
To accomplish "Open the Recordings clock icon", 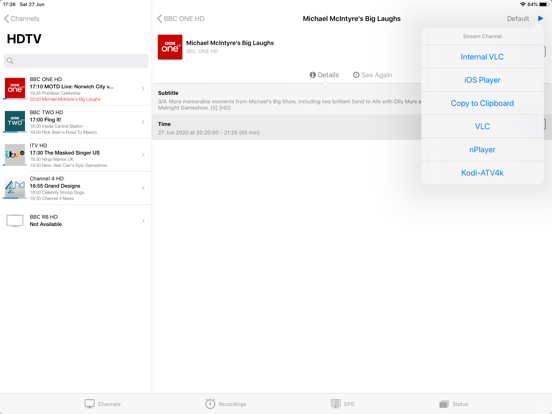I will (210, 403).
